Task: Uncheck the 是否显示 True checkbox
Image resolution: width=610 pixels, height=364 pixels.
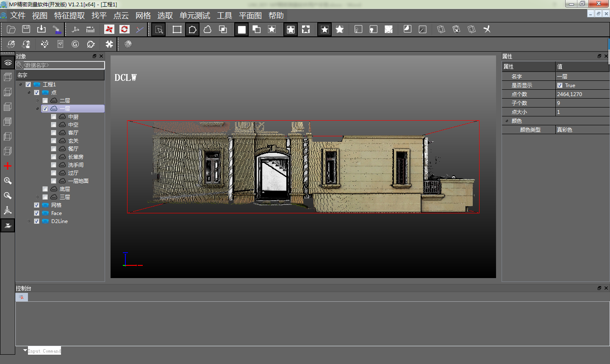Action: click(x=560, y=85)
